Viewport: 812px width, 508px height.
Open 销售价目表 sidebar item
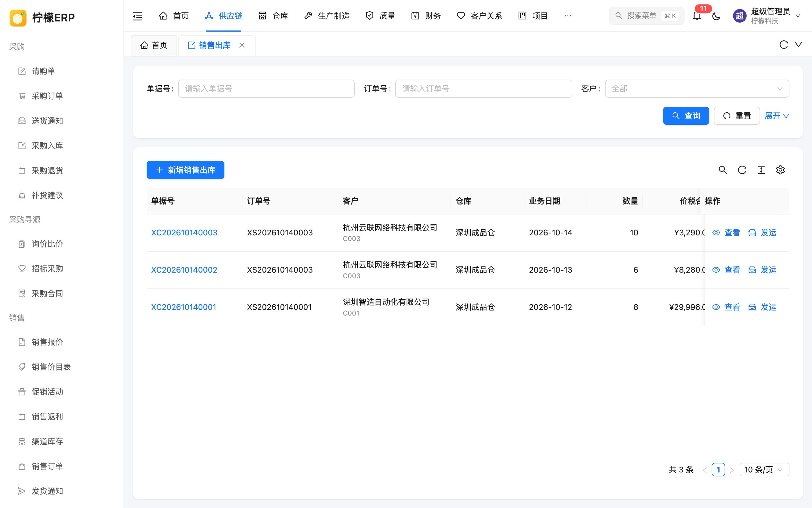click(x=62, y=367)
